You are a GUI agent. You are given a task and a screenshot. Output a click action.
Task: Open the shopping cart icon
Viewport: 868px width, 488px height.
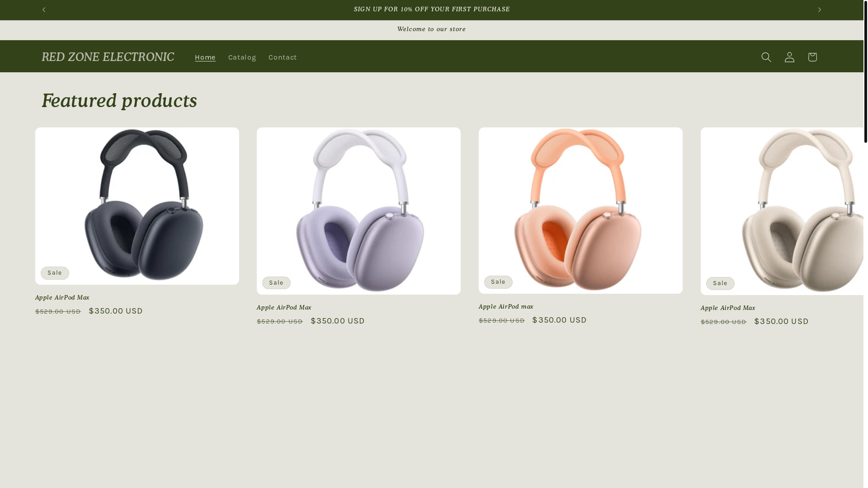[x=812, y=57]
